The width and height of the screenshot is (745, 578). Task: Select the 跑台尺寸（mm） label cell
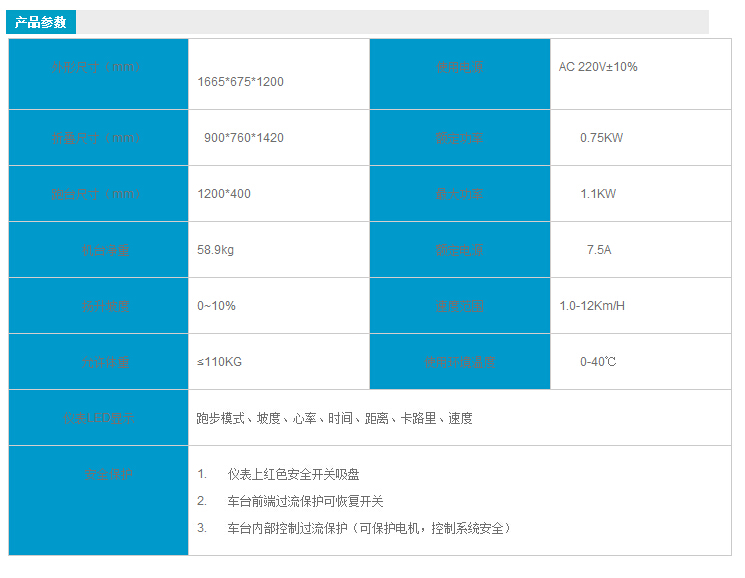98,194
